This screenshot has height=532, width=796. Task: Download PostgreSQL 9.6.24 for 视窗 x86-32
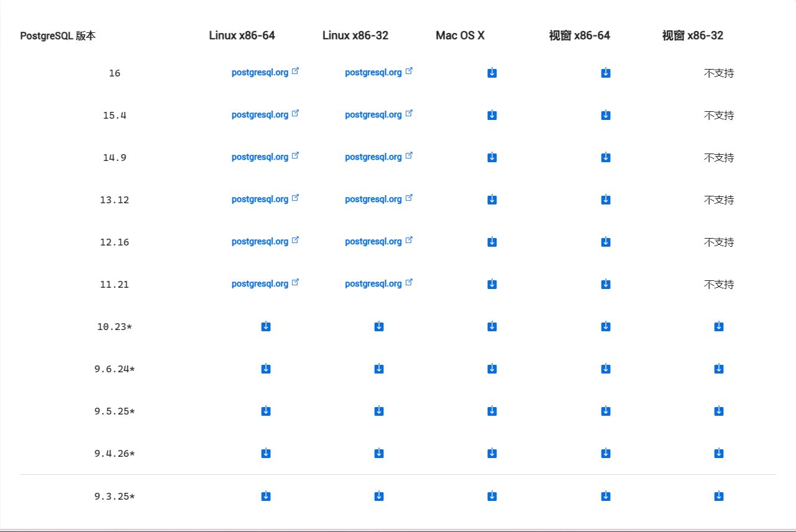coord(719,369)
